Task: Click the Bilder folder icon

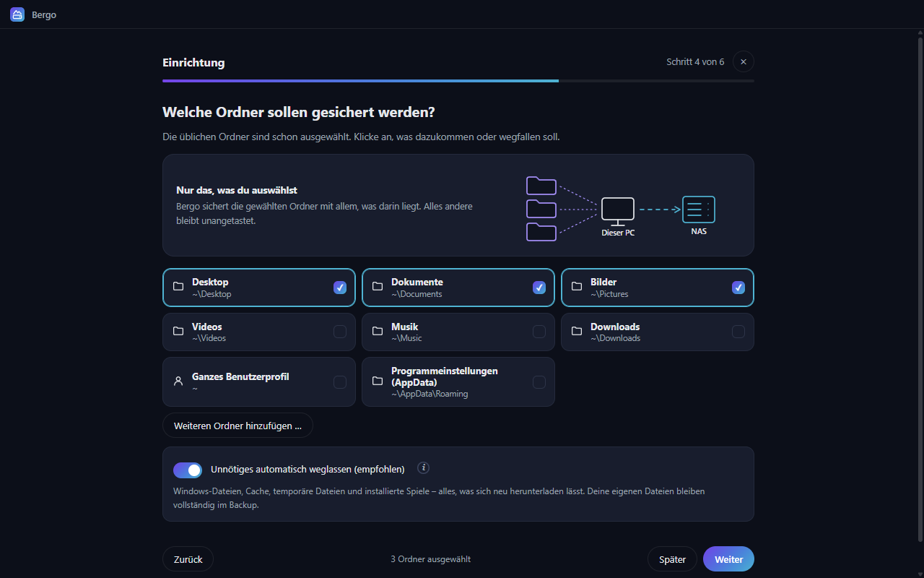Action: point(577,287)
